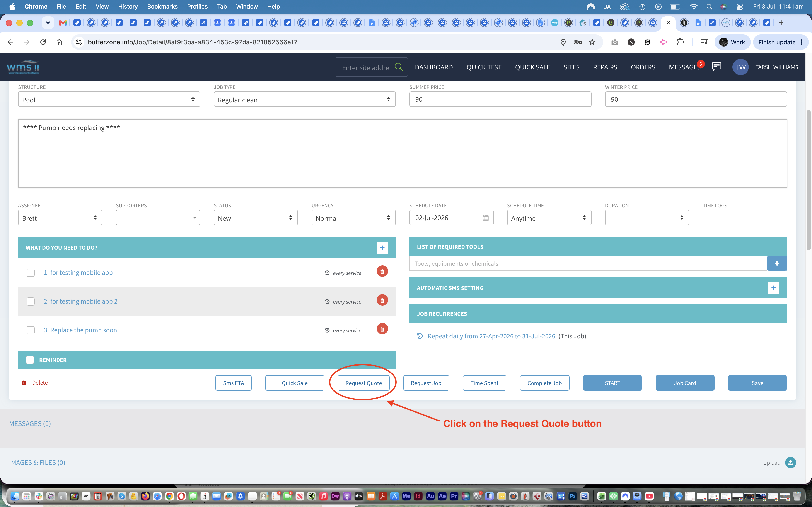The width and height of the screenshot is (812, 507).
Task: Open the repeat daily recurrence link
Action: click(492, 336)
